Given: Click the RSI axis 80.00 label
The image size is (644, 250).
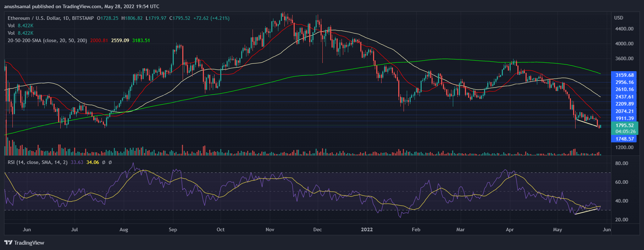Looking at the screenshot, I should 622,163.
